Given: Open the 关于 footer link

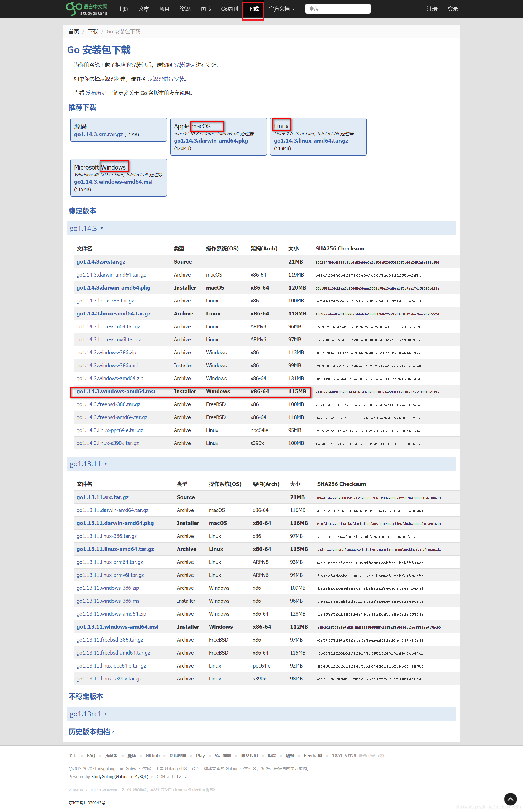Looking at the screenshot, I should pyautogui.click(x=73, y=756).
